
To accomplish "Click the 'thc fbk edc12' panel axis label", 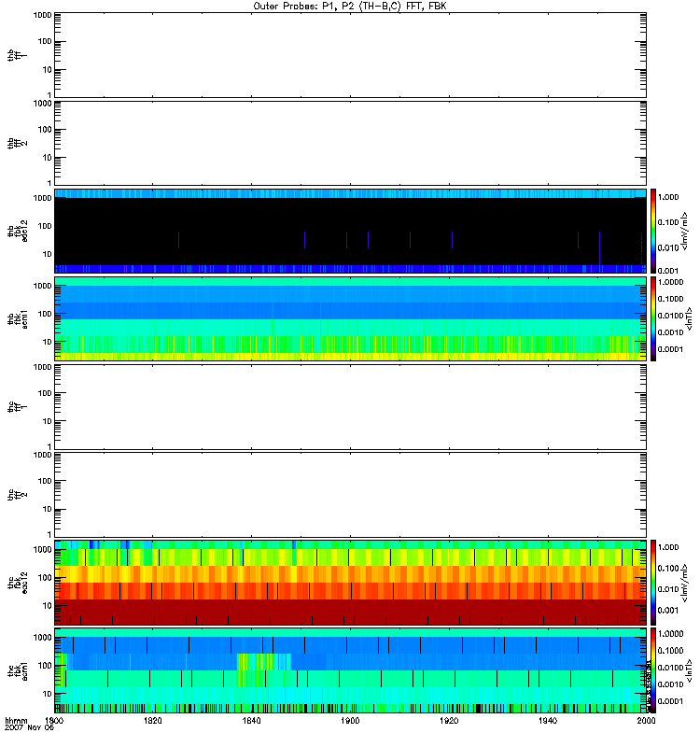I will click(17, 583).
